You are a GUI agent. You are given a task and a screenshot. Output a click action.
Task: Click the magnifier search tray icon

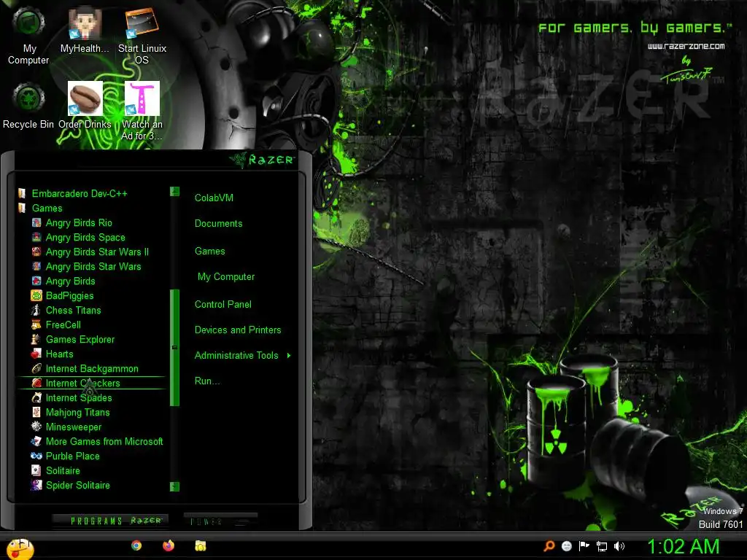point(549,546)
